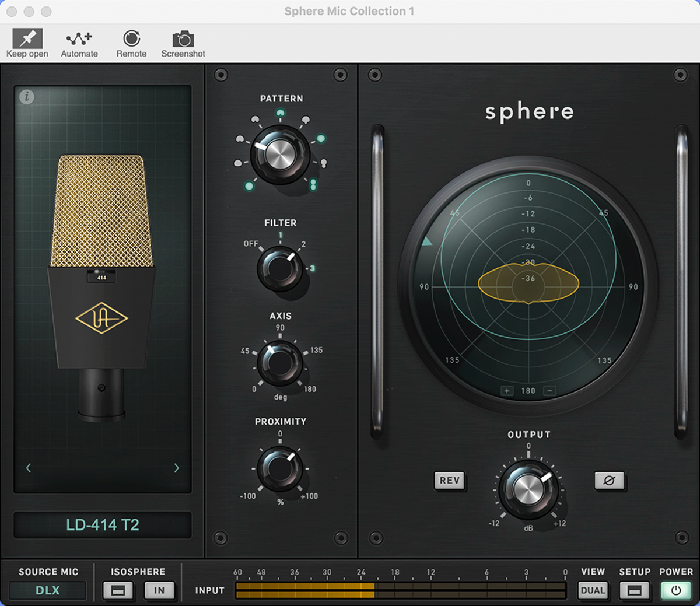This screenshot has width=700, height=606.
Task: Click the AXIS knob's 135 label
Action: [x=316, y=350]
